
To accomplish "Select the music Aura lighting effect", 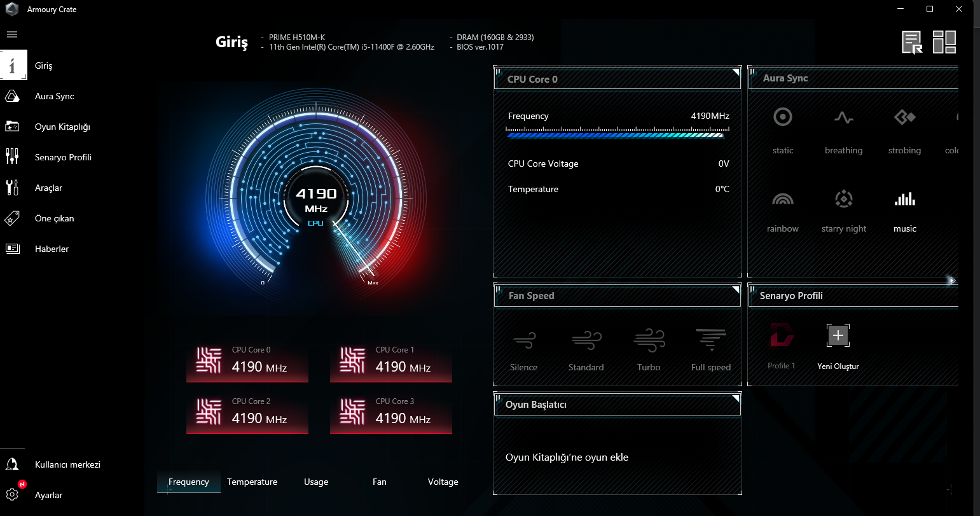I will click(905, 210).
